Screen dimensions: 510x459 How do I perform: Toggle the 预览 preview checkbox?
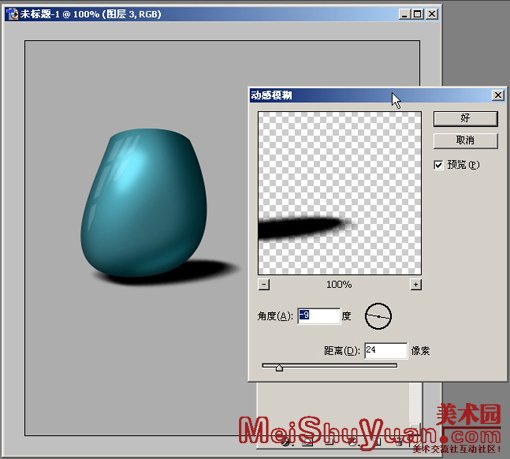click(x=438, y=165)
